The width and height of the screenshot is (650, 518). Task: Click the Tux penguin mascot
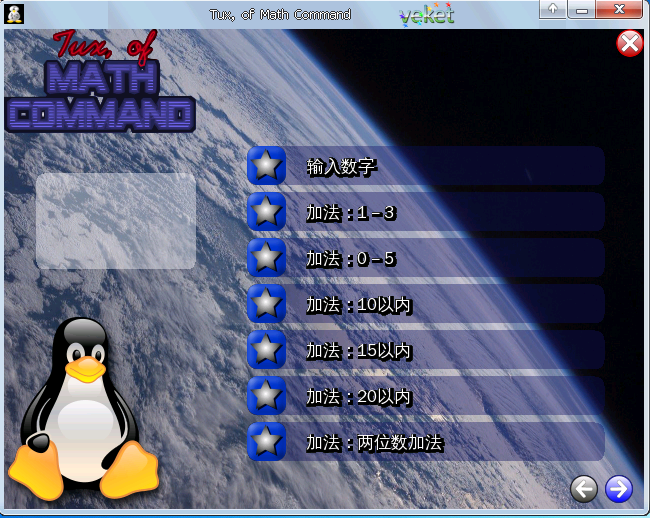point(83,408)
